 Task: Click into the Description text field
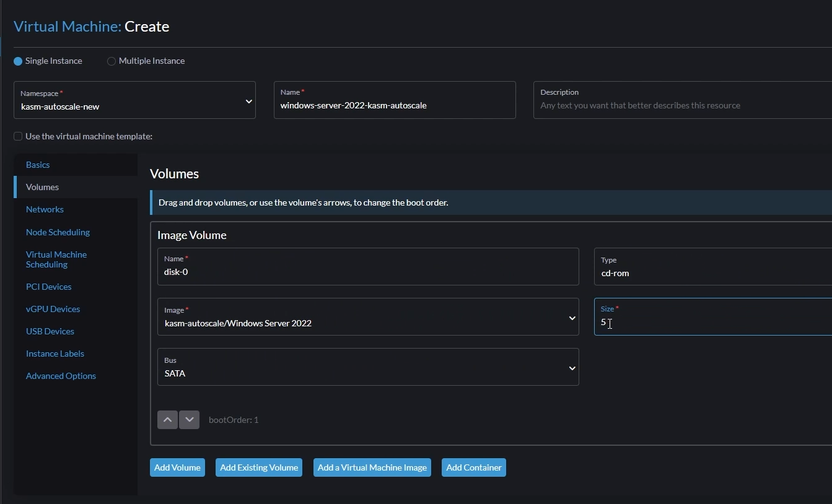click(x=681, y=105)
